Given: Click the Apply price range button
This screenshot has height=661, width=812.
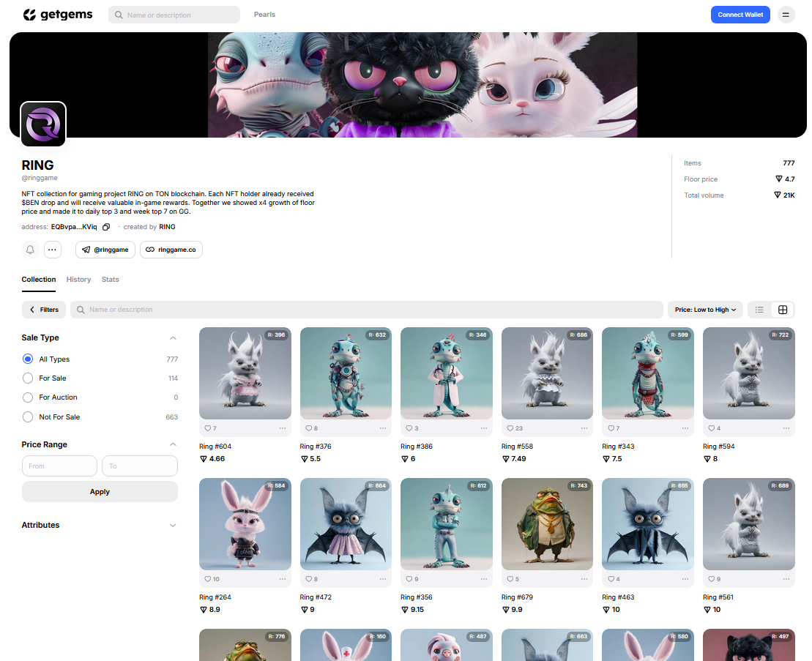Looking at the screenshot, I should click(100, 492).
